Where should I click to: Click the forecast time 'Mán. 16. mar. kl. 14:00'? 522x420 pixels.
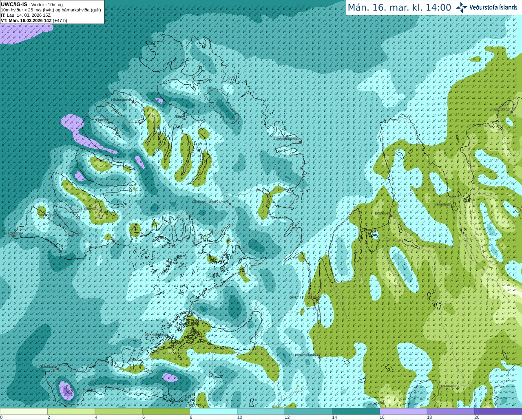tap(399, 7)
